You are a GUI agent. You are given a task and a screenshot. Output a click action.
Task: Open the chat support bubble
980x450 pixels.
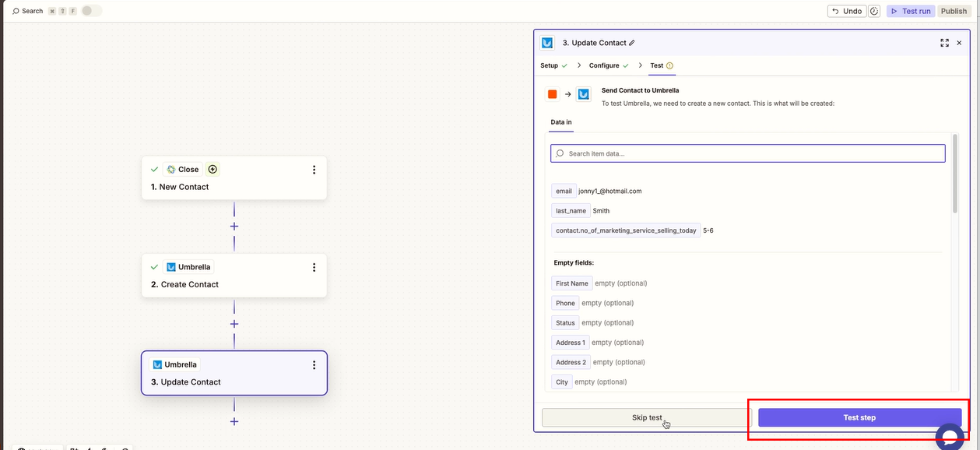pos(949,436)
